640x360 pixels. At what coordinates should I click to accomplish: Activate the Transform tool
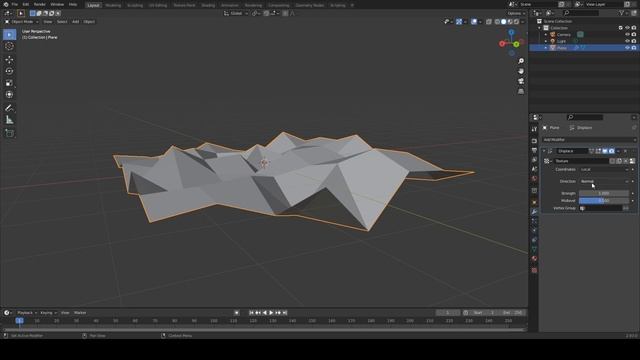tap(9, 95)
